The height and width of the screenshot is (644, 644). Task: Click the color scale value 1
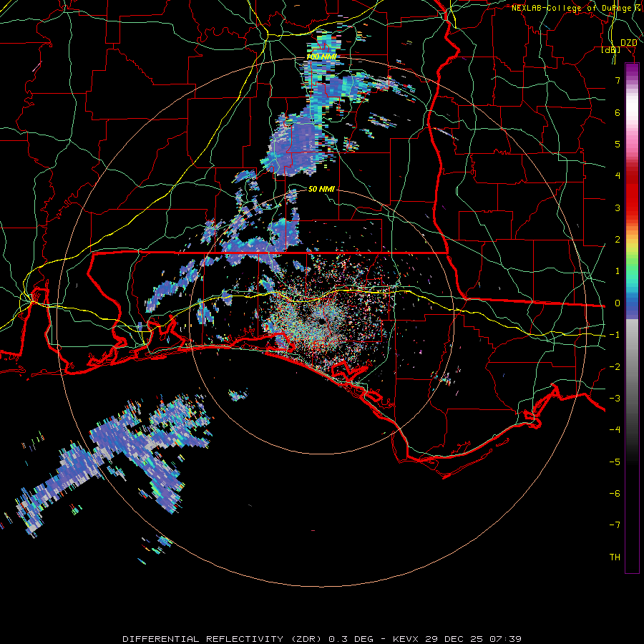[x=618, y=271]
